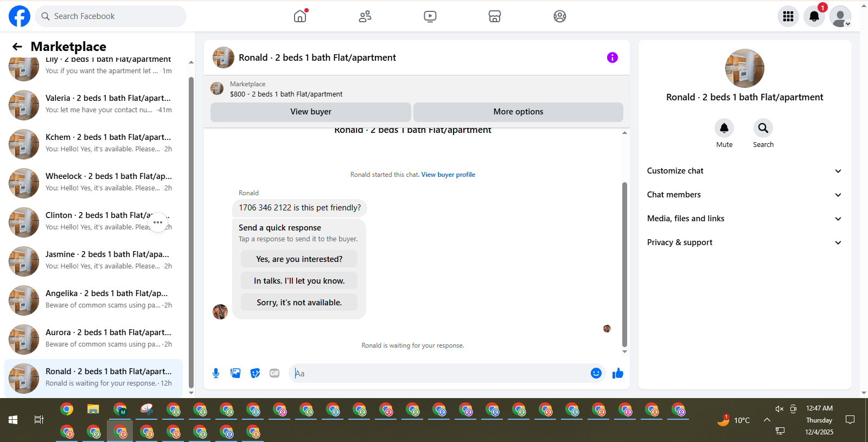Image resolution: width=868 pixels, height=442 pixels.
Task: Open the Groups icon in top navigation
Action: [x=560, y=16]
